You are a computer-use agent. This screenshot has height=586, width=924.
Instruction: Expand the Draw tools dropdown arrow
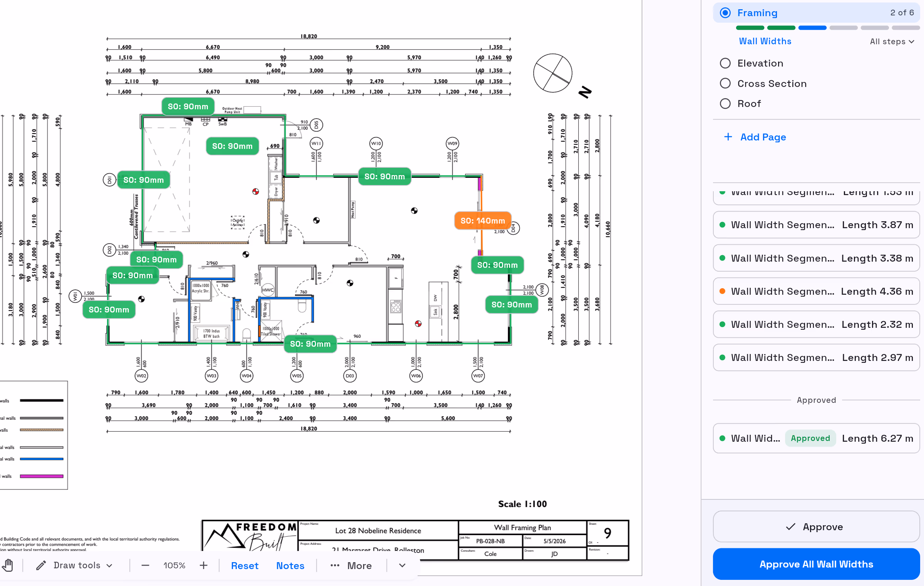point(109,566)
